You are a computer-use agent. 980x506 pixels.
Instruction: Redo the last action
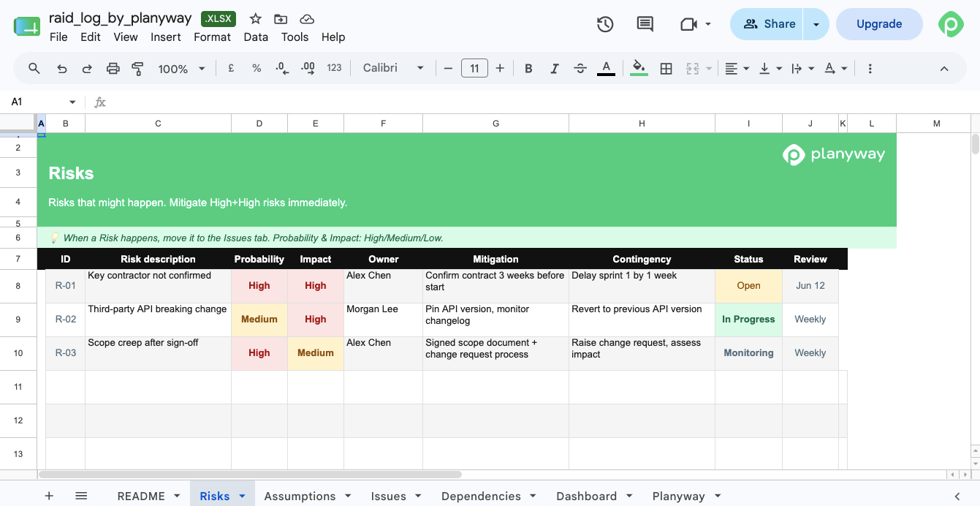click(x=87, y=68)
